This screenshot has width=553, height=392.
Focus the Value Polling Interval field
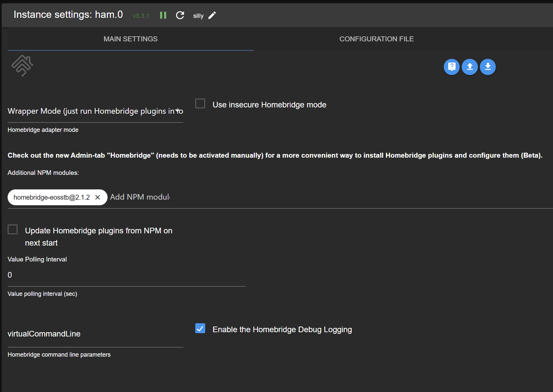(126, 275)
